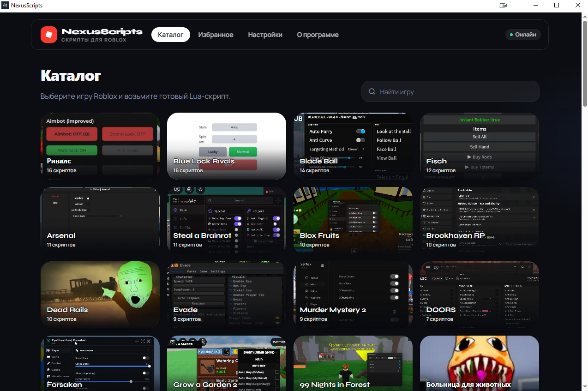Open the Blue Lock Rivals card
The image size is (588, 391).
point(227,146)
